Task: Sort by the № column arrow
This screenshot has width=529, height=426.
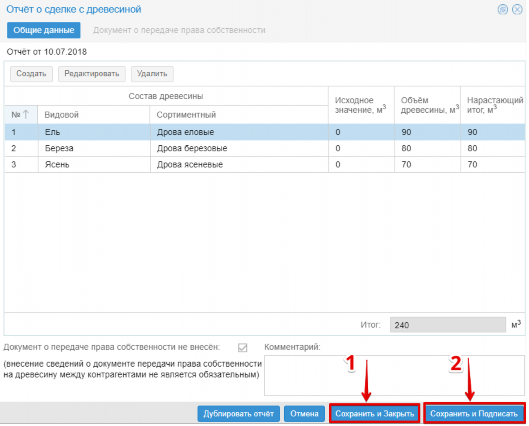Action: point(26,114)
